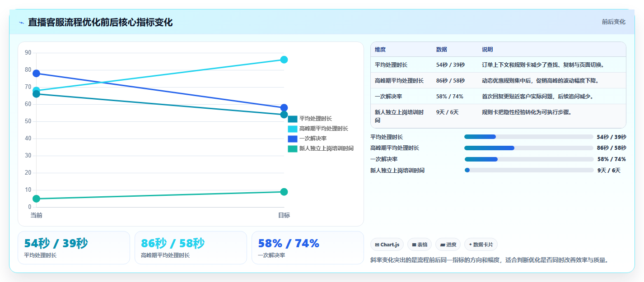Open the 58% / 74% data card
The height and width of the screenshot is (282, 644).
308,248
